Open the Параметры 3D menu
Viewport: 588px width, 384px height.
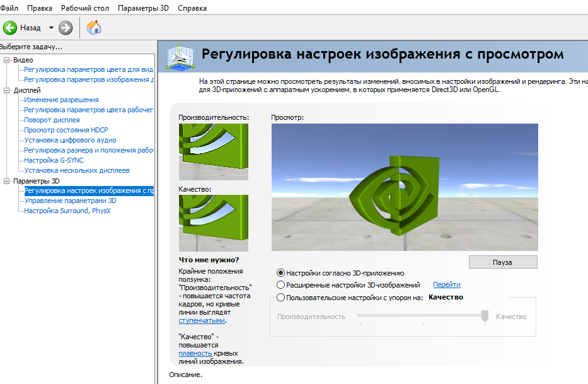pyautogui.click(x=144, y=8)
